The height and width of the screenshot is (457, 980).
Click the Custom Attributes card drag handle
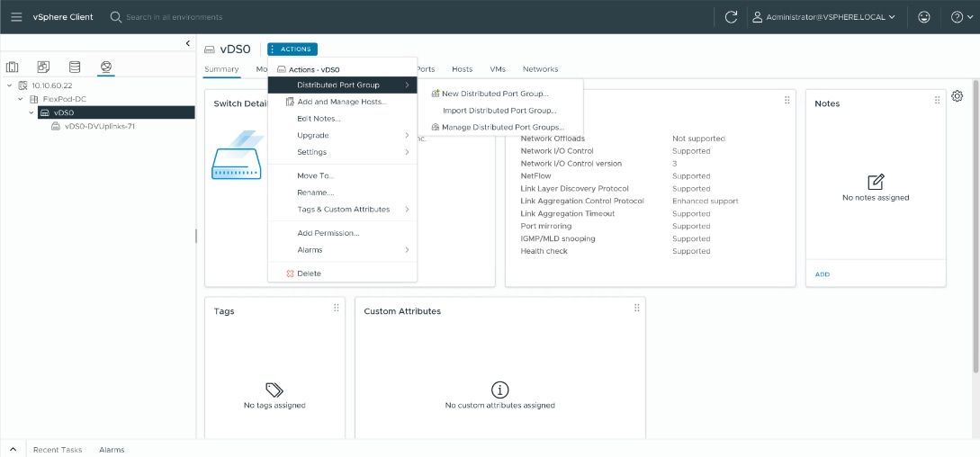click(637, 308)
